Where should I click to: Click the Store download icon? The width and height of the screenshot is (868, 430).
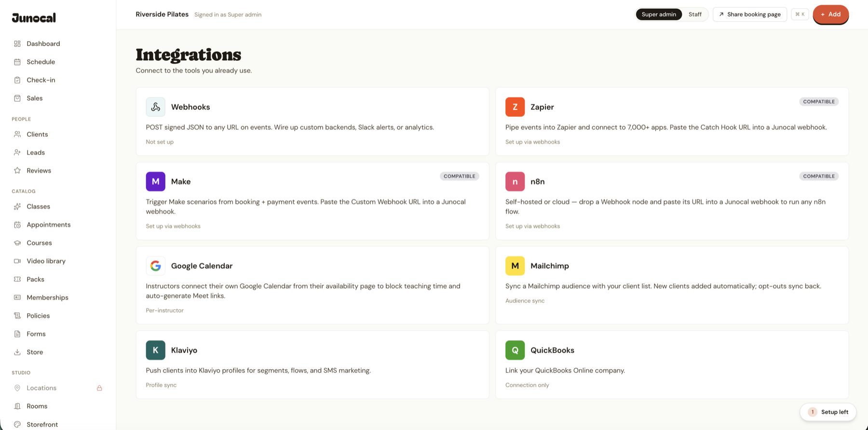pos(17,352)
